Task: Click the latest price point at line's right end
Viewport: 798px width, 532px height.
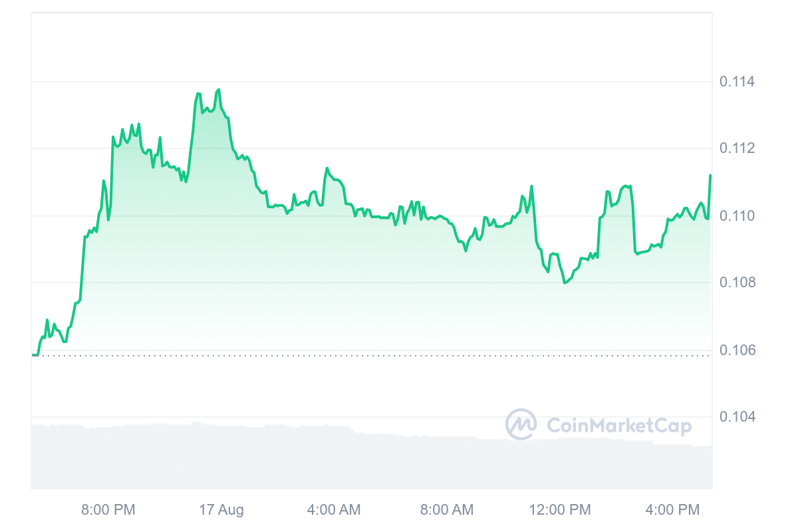Action: (710, 176)
